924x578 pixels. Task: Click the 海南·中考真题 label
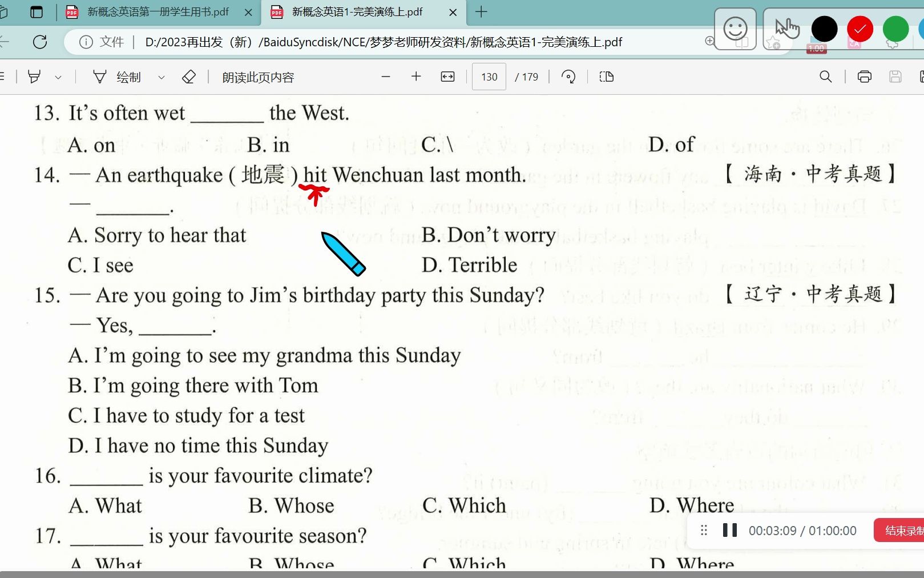click(810, 174)
